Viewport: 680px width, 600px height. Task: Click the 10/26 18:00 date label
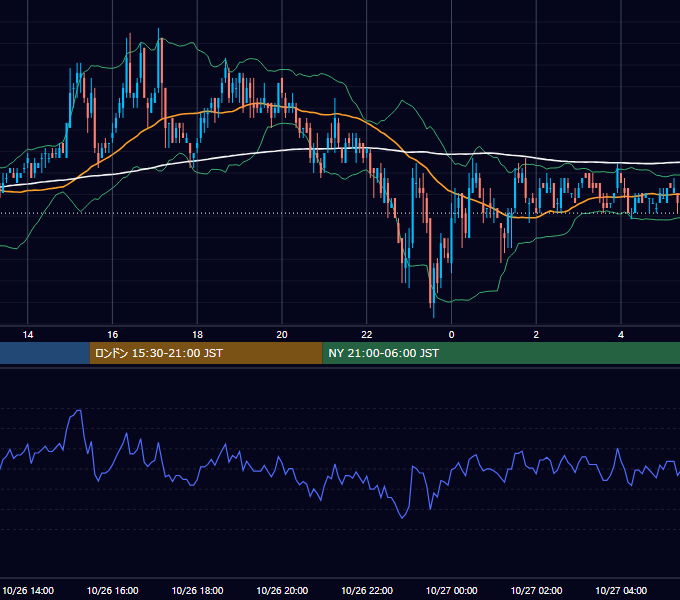[x=197, y=590]
